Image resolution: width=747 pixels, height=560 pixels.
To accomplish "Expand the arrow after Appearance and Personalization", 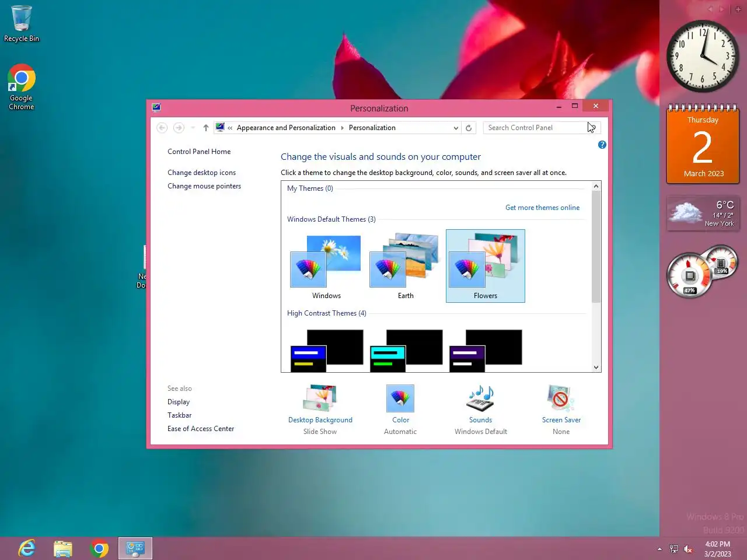I will 342,128.
